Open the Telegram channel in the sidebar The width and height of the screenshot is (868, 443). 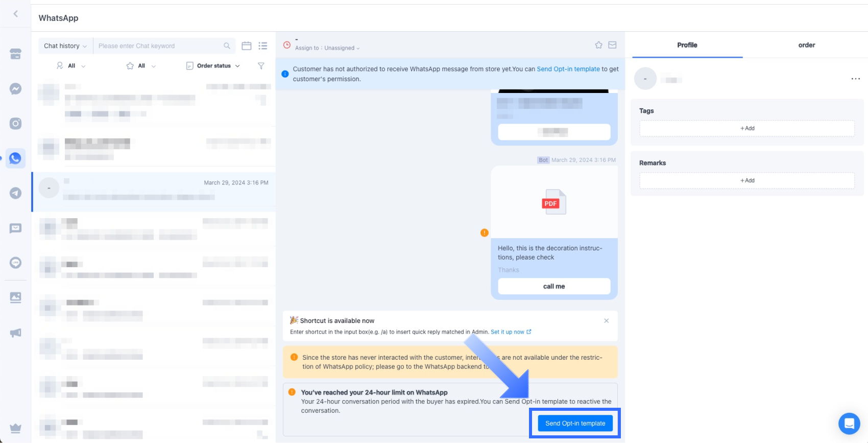[x=16, y=193]
